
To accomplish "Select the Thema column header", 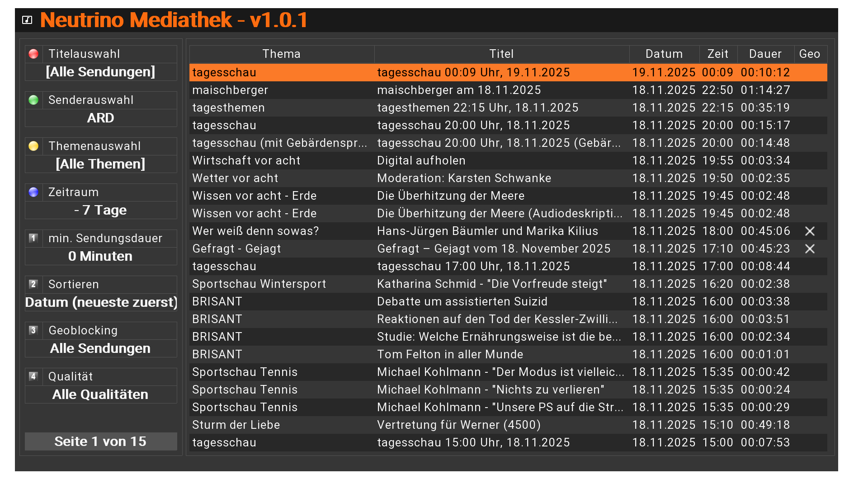I will click(281, 54).
